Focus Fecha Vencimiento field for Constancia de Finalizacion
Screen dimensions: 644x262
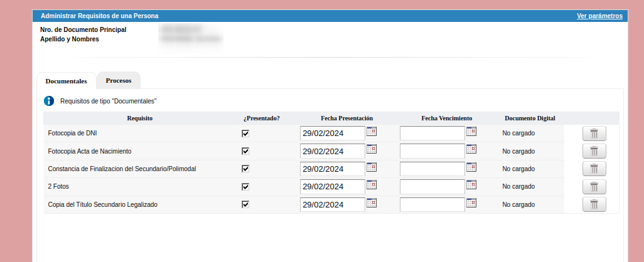coord(432,169)
